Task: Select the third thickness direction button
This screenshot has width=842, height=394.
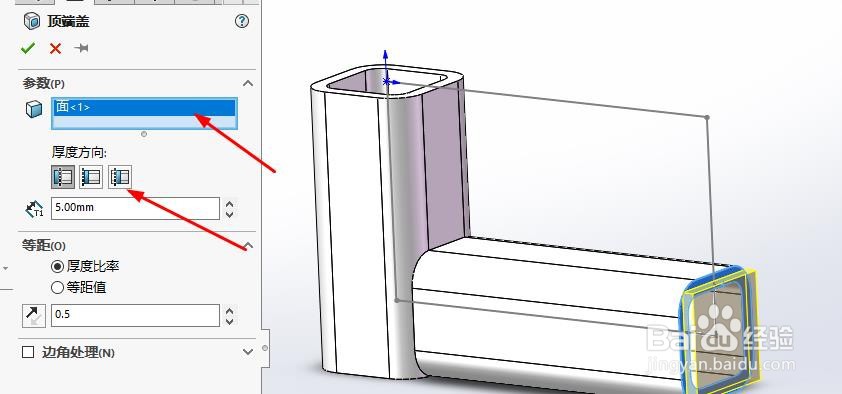Action: click(119, 177)
